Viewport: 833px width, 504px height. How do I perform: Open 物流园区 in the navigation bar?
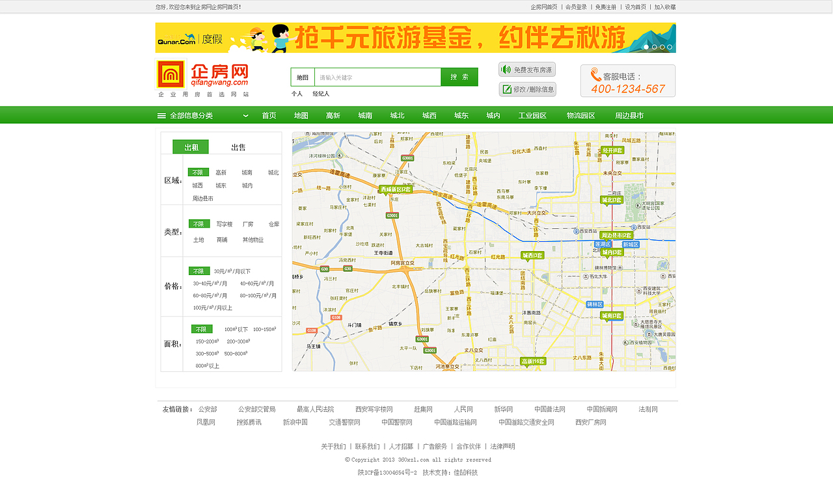(580, 116)
